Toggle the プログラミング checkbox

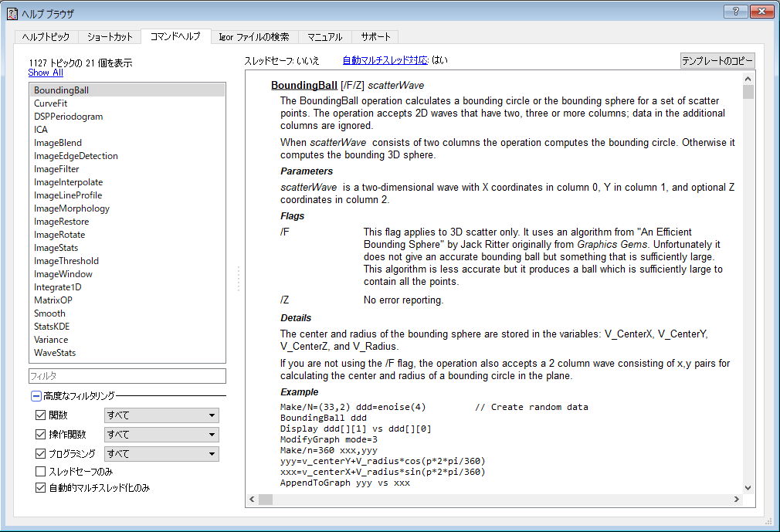point(41,453)
